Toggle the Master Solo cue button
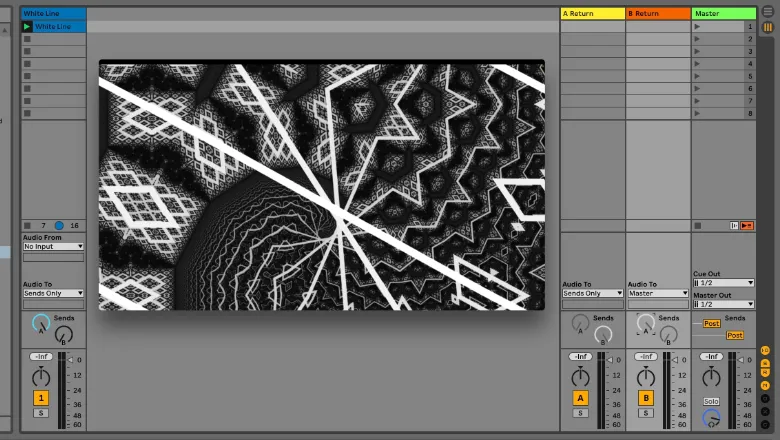The image size is (780, 440). pyautogui.click(x=711, y=401)
